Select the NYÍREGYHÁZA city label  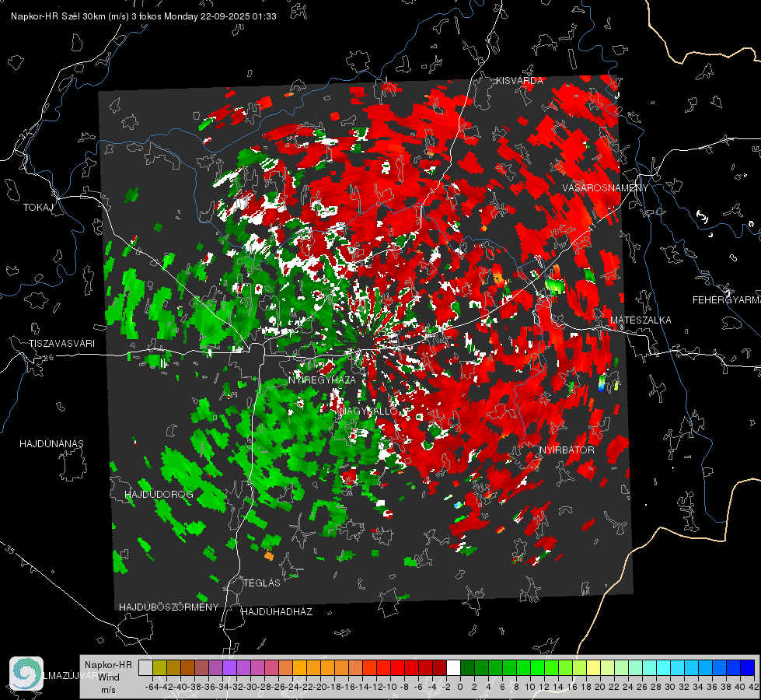point(322,380)
